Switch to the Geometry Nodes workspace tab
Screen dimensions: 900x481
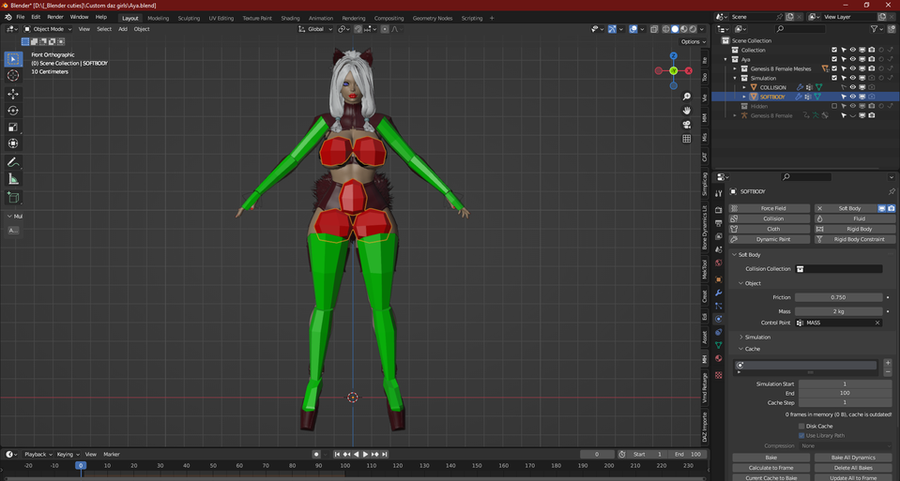[x=432, y=18]
